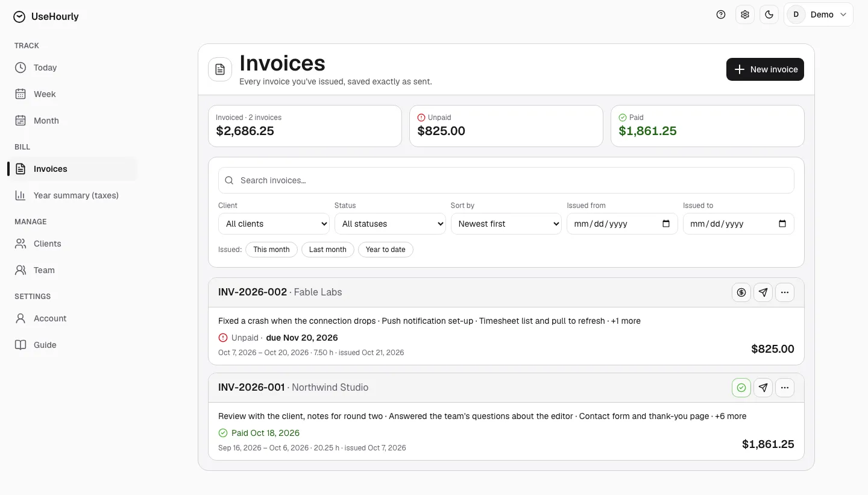Open the Issued from calendar picker icon
This screenshot has width=868, height=495.
click(x=666, y=224)
